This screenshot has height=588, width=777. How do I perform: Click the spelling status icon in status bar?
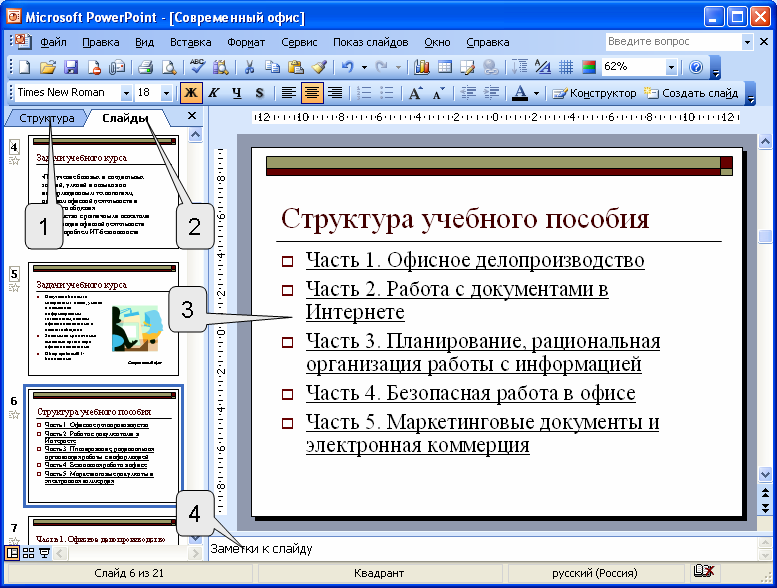coord(704,571)
